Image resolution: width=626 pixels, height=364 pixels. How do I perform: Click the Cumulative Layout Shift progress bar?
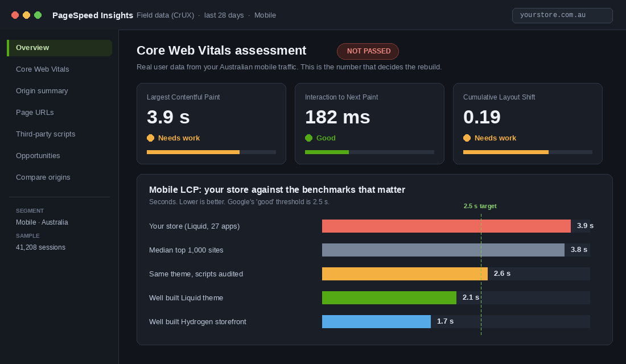click(x=528, y=152)
